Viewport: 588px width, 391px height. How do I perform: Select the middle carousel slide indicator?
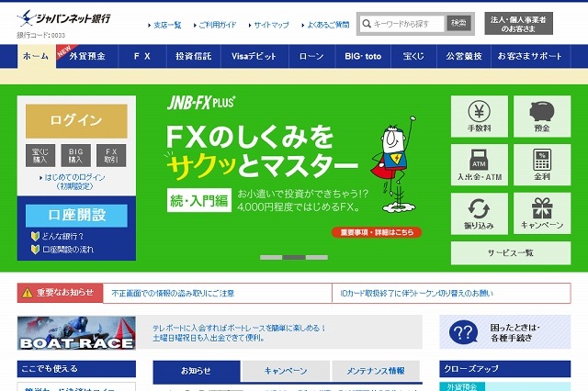(294, 257)
